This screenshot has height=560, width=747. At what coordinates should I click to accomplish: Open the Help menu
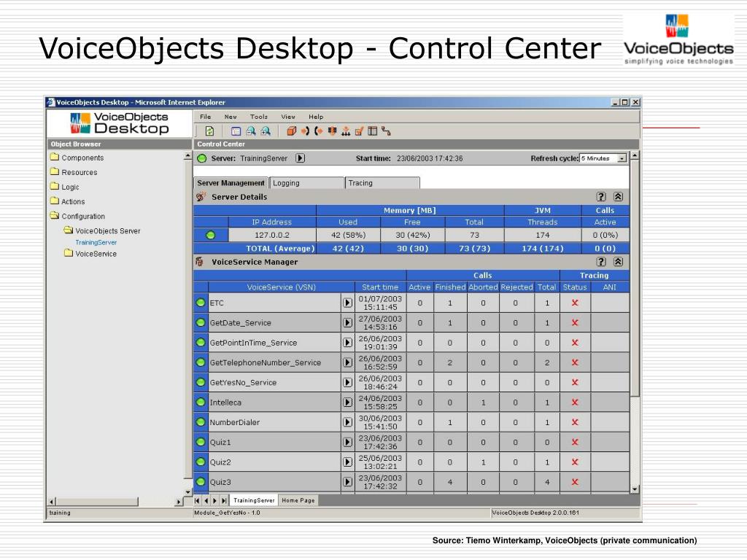tap(316, 117)
